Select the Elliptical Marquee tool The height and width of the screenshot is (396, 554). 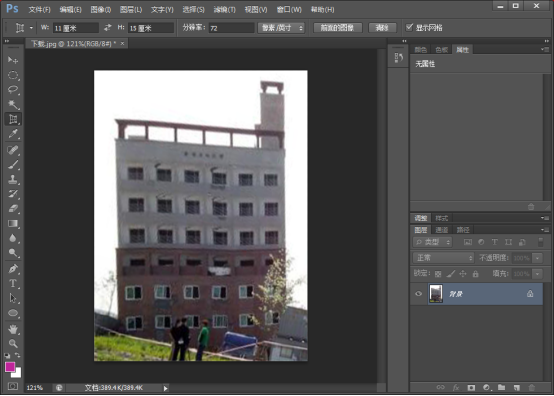13,75
